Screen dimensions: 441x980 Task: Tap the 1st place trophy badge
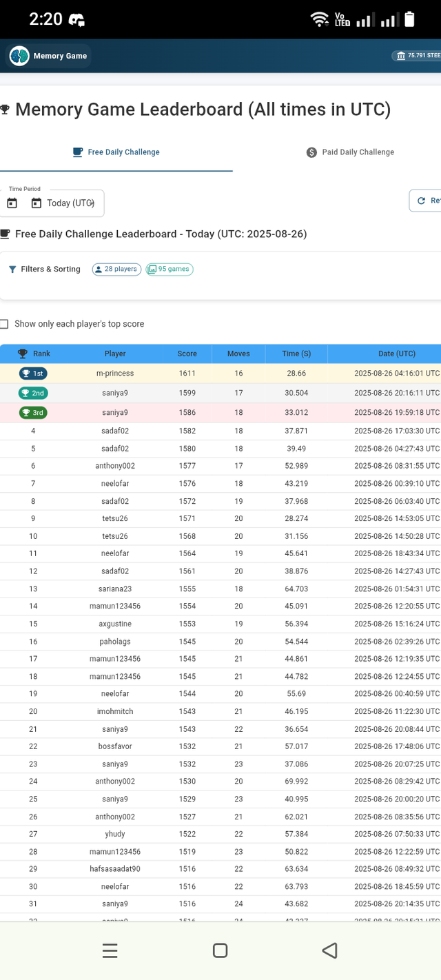[33, 374]
